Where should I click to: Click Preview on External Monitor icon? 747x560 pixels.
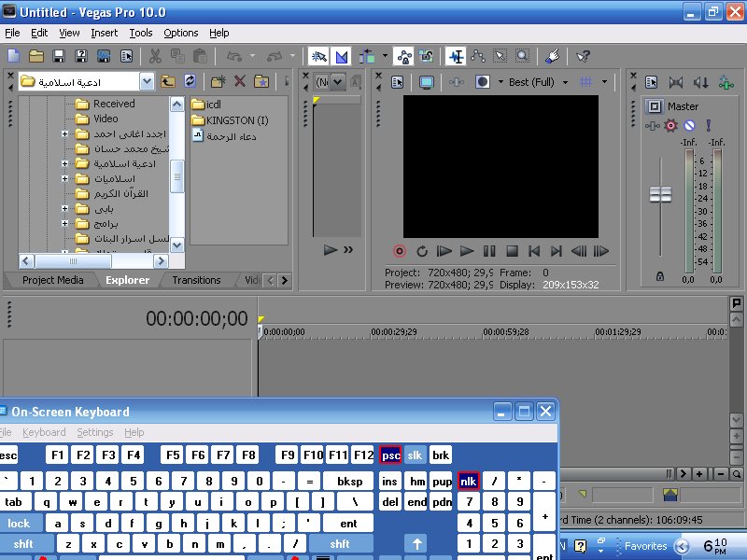tap(426, 82)
